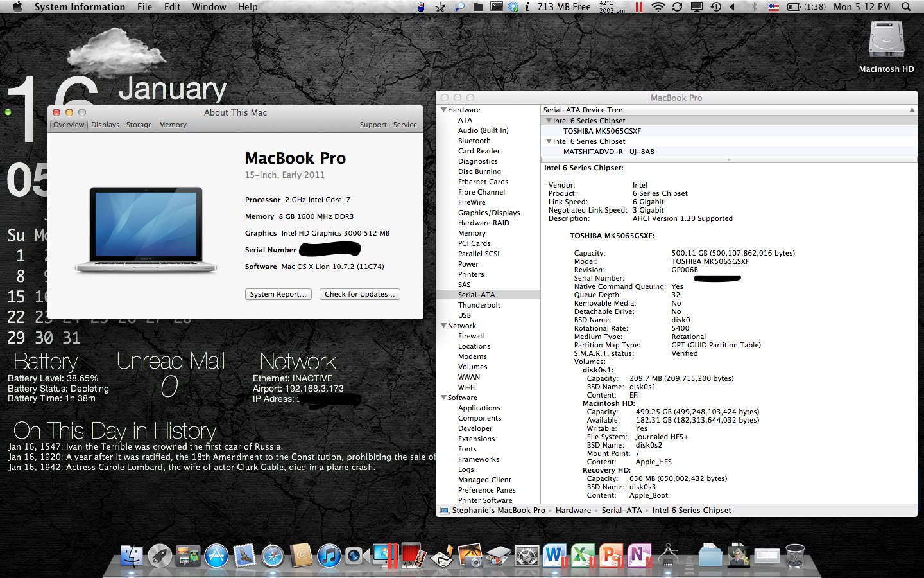Image resolution: width=924 pixels, height=578 pixels.
Task: Click the Serial-ATA Device Tree sort arrow
Action: tap(912, 110)
